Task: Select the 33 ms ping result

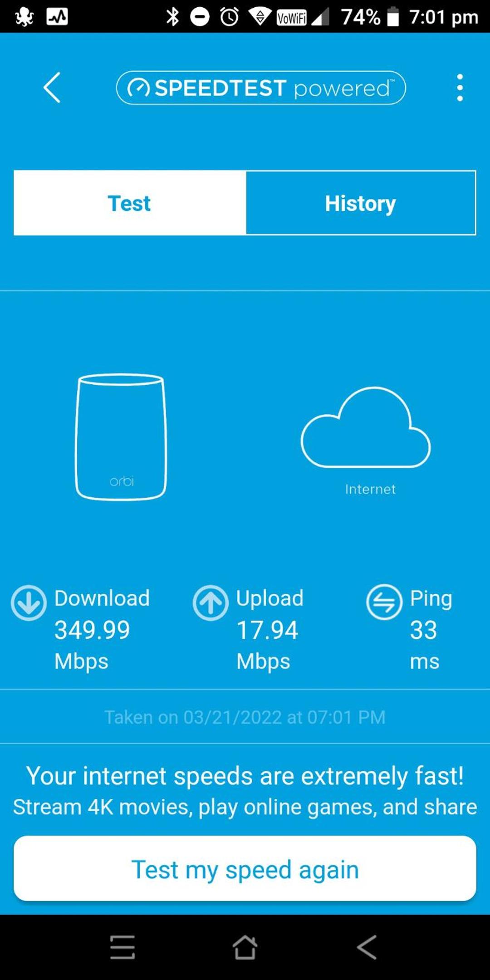Action: 424,645
